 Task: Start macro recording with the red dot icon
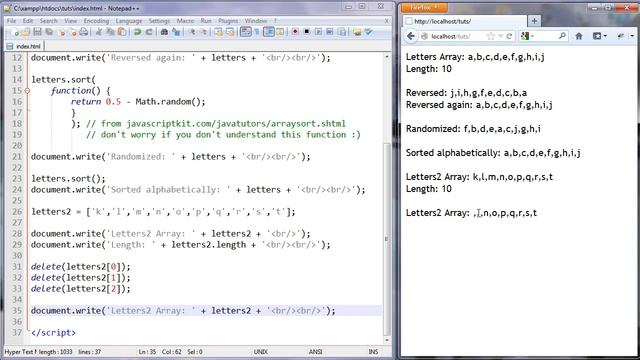click(x=295, y=32)
